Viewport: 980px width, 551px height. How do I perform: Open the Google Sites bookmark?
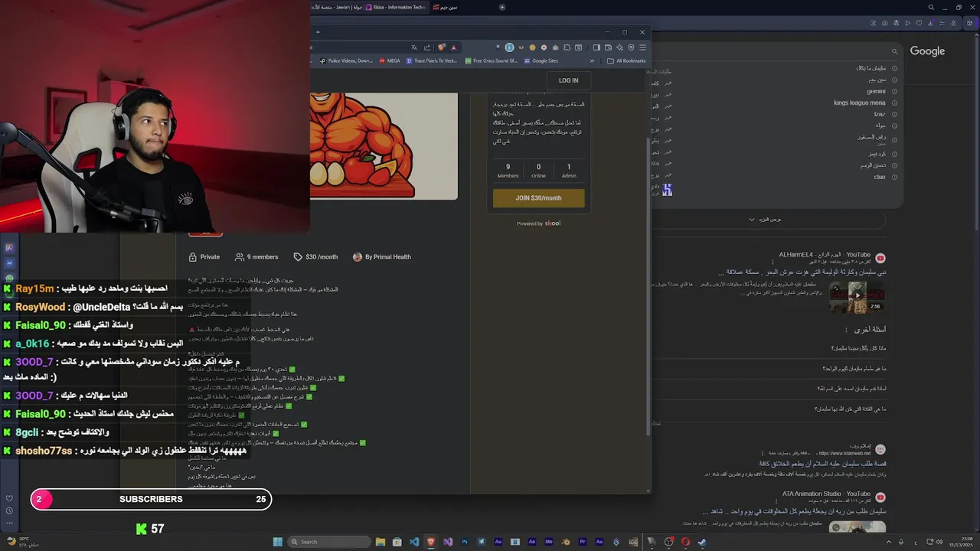pos(541,60)
